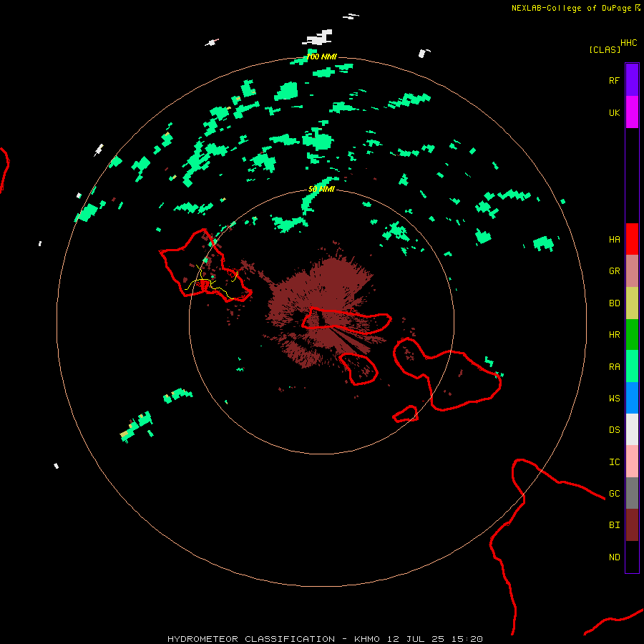Click the 50 NMI range ring label
Viewport: 644px width, 644px height.
coord(321,189)
